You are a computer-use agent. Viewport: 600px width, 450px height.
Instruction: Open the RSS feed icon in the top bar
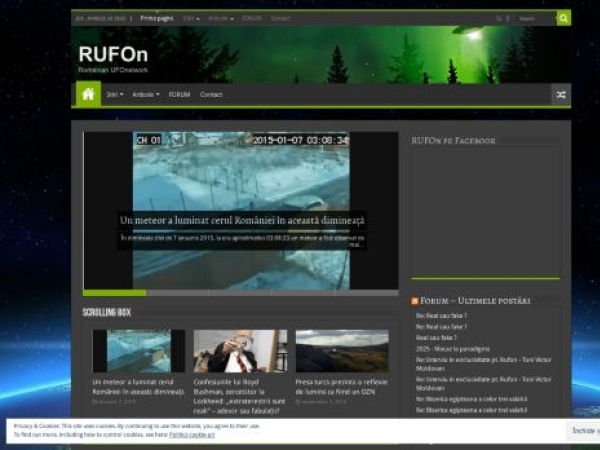(x=499, y=18)
